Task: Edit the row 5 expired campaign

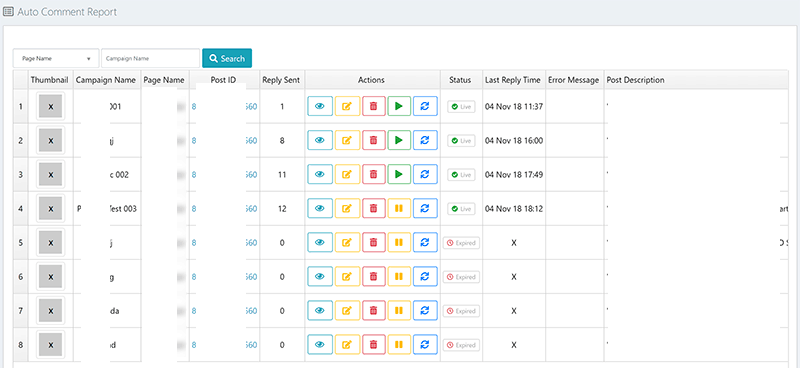Action: pyautogui.click(x=347, y=242)
